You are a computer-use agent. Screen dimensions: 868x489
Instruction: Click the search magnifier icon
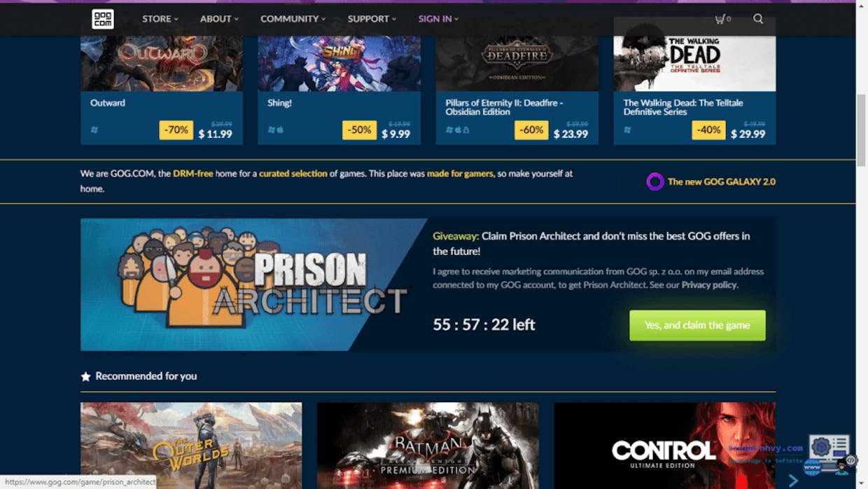[758, 19]
